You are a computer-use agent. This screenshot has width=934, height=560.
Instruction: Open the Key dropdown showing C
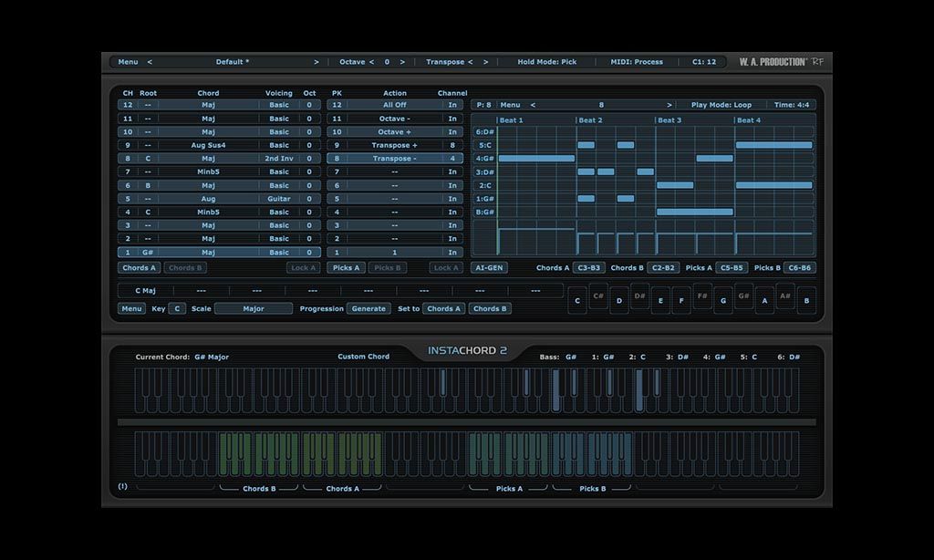177,308
